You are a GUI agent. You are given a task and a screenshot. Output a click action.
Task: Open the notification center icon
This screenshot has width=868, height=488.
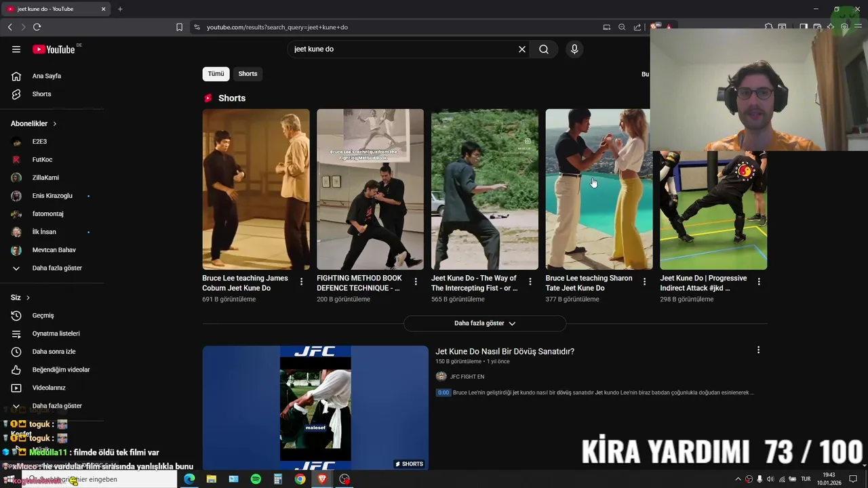854,479
